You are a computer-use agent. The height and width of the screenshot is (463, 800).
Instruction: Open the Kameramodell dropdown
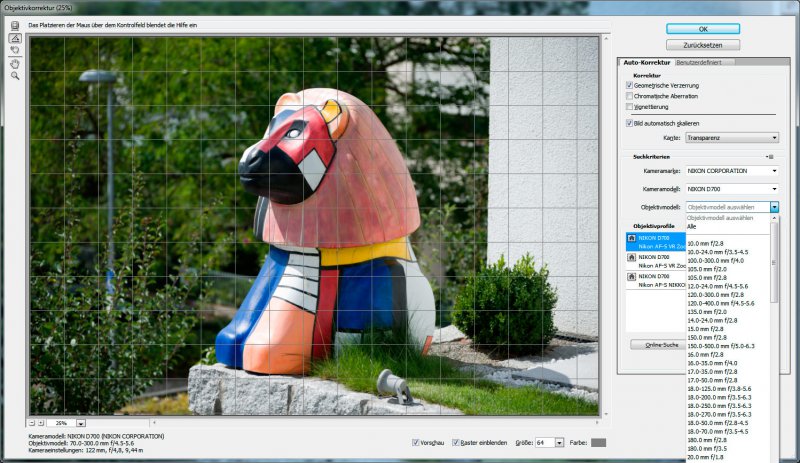(x=732, y=189)
